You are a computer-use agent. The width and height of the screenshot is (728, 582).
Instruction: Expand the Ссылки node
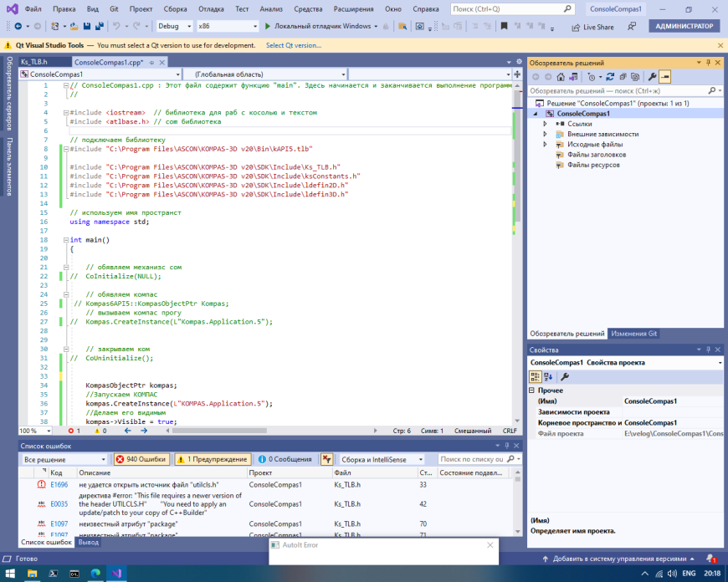point(545,124)
